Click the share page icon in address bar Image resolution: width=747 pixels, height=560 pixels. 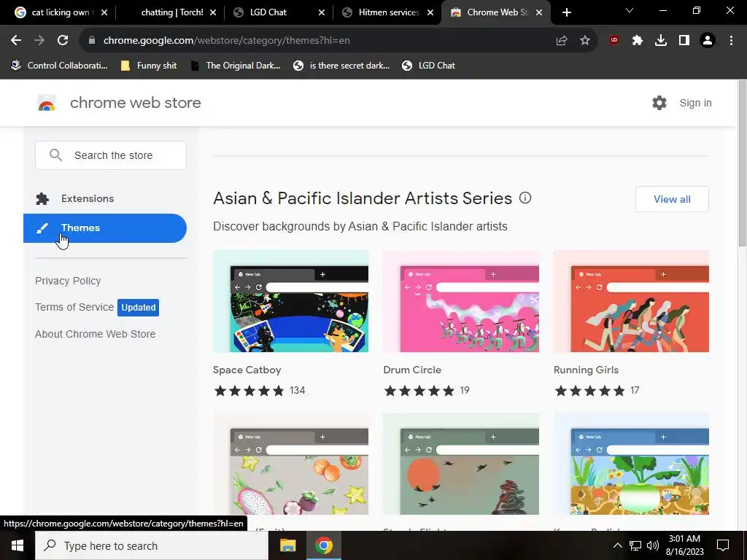[x=562, y=41]
